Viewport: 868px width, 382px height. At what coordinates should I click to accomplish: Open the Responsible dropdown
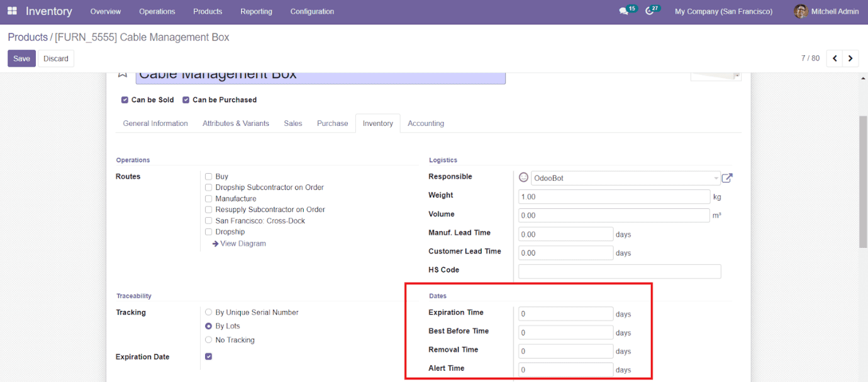point(716,178)
